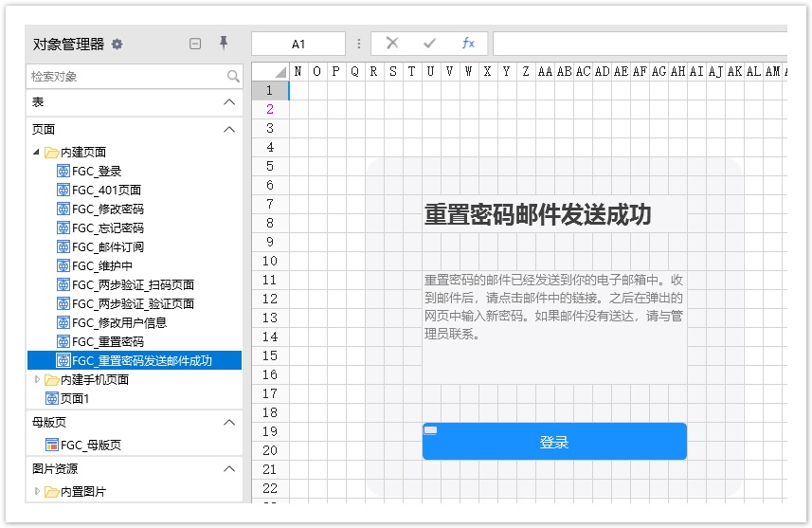Collapse the 图片资源 section
Screen dimensions: 812x528
[x=229, y=469]
